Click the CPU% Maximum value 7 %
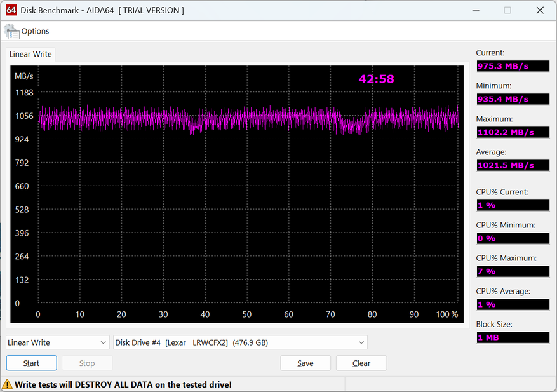557x392 pixels. click(x=513, y=271)
